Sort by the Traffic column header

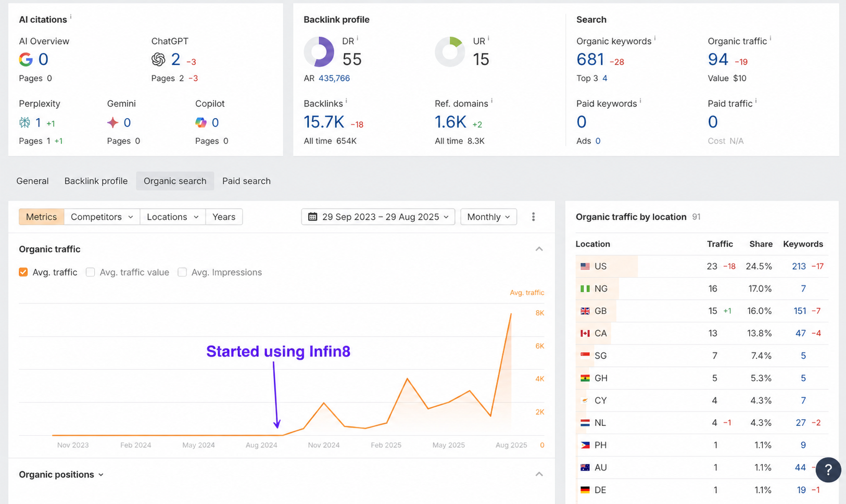click(719, 244)
